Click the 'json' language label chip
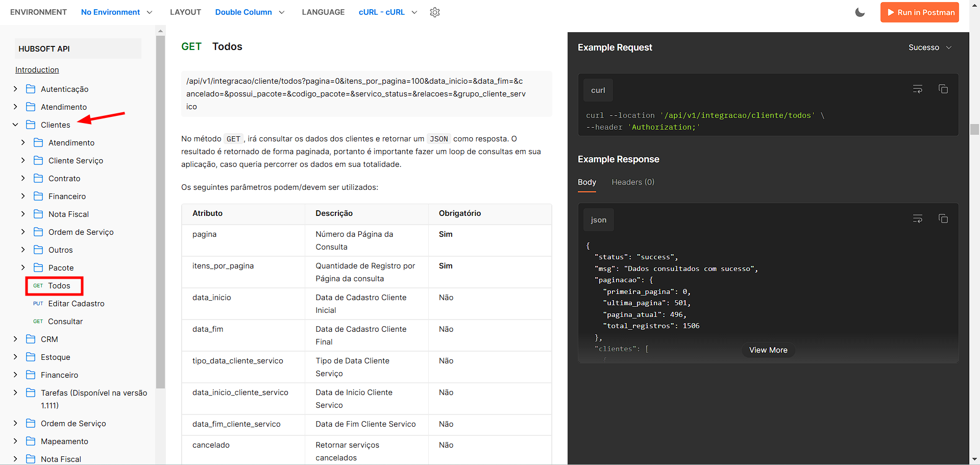 (599, 220)
